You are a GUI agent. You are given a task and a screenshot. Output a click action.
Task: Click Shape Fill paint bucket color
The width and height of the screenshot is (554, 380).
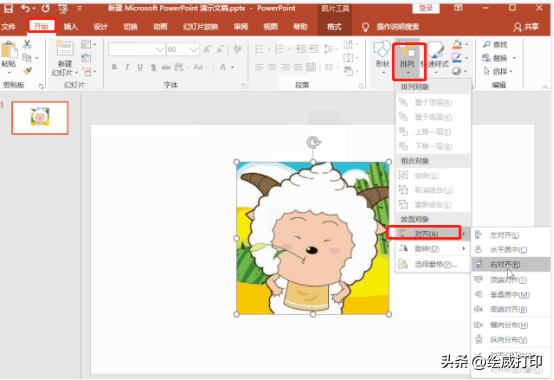[x=457, y=44]
